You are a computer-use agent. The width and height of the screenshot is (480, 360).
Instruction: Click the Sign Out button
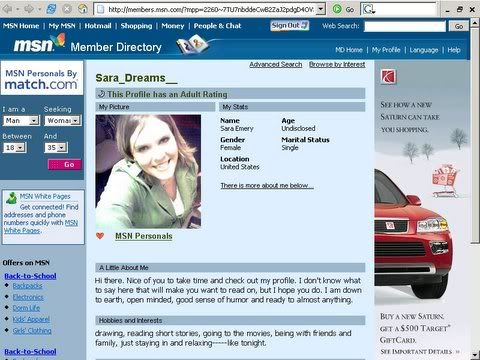click(x=290, y=26)
